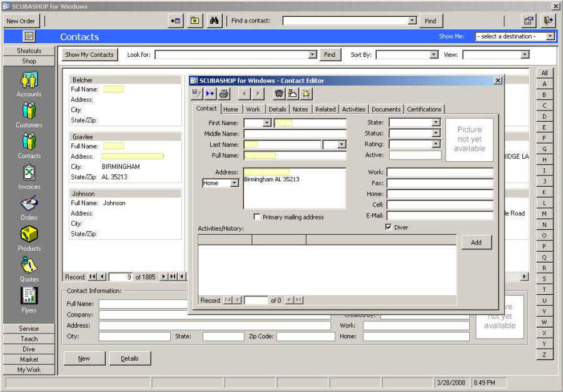Click the Middle Name input field
Image resolution: width=563 pixels, height=392 pixels.
click(x=295, y=134)
